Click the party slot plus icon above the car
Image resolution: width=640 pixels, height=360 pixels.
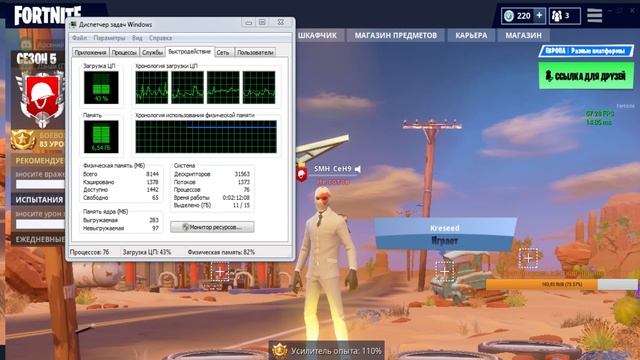(444, 271)
